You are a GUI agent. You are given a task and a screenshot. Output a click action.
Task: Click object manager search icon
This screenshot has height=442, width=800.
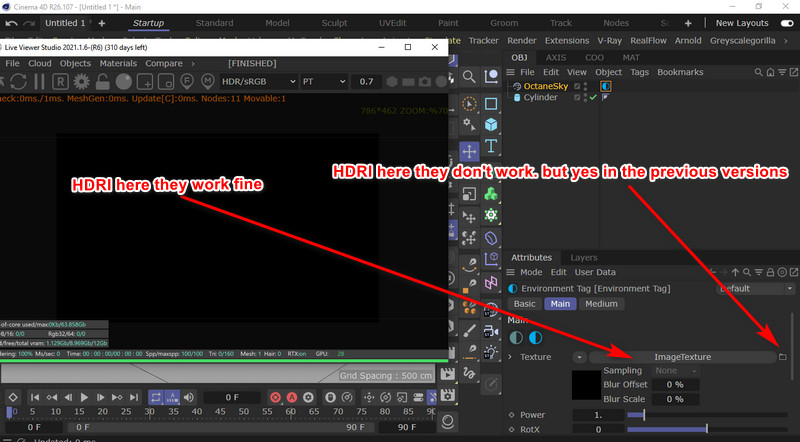[x=759, y=72]
